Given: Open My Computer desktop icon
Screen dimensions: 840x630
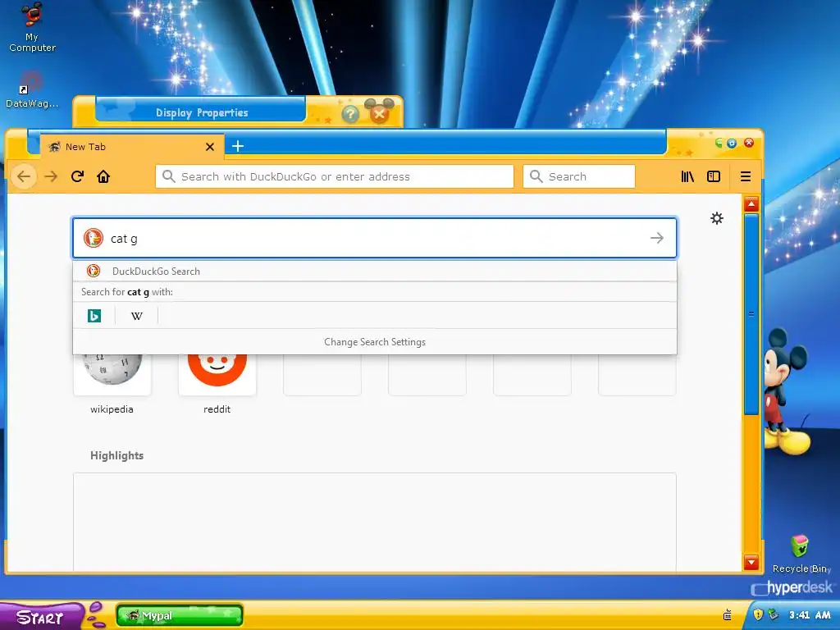Looking at the screenshot, I should point(32,27).
